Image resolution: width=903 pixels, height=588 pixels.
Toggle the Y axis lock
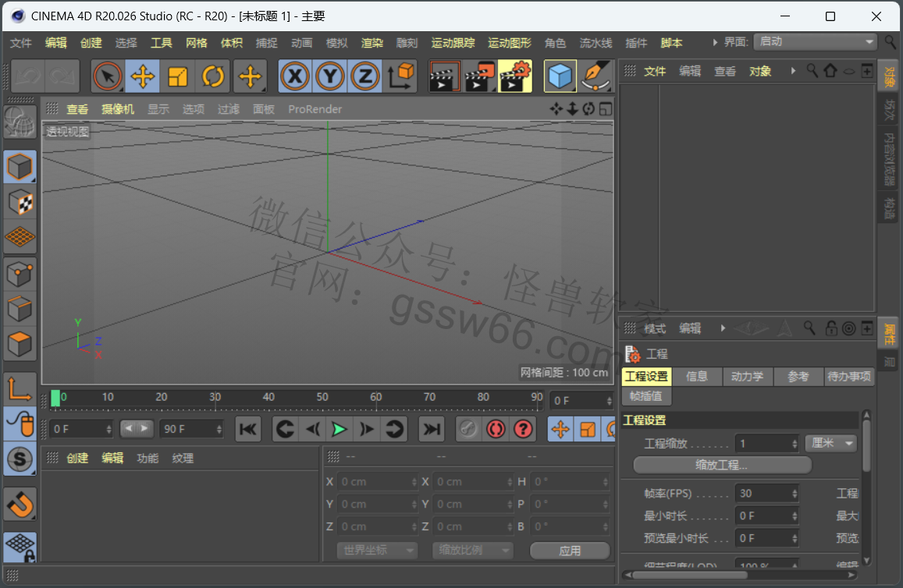(330, 76)
